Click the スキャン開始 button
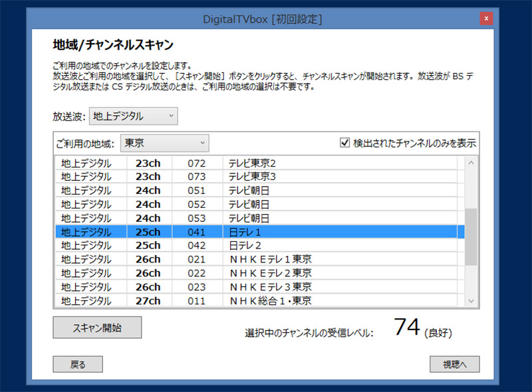The width and height of the screenshot is (532, 392). click(97, 327)
